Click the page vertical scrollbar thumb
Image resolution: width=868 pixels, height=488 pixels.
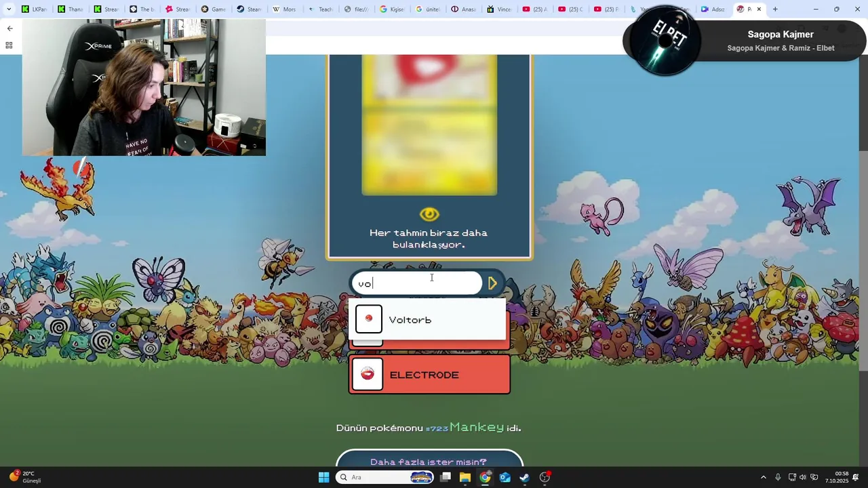[x=863, y=260]
